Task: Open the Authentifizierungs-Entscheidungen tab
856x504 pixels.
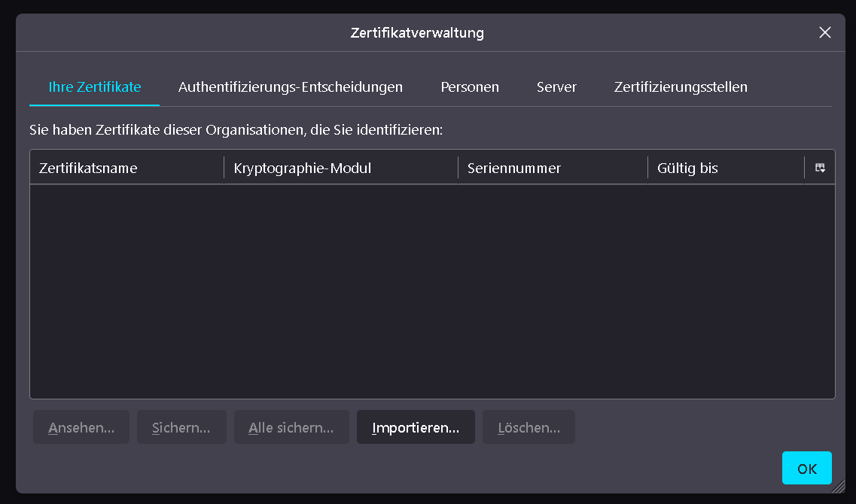Action: (291, 87)
